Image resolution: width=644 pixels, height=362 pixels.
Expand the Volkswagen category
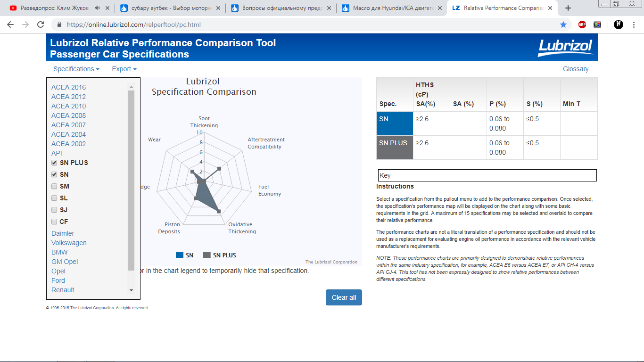coord(69,243)
